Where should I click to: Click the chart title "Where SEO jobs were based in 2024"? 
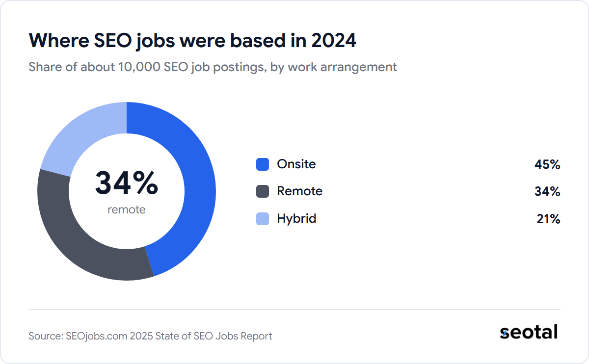point(192,41)
